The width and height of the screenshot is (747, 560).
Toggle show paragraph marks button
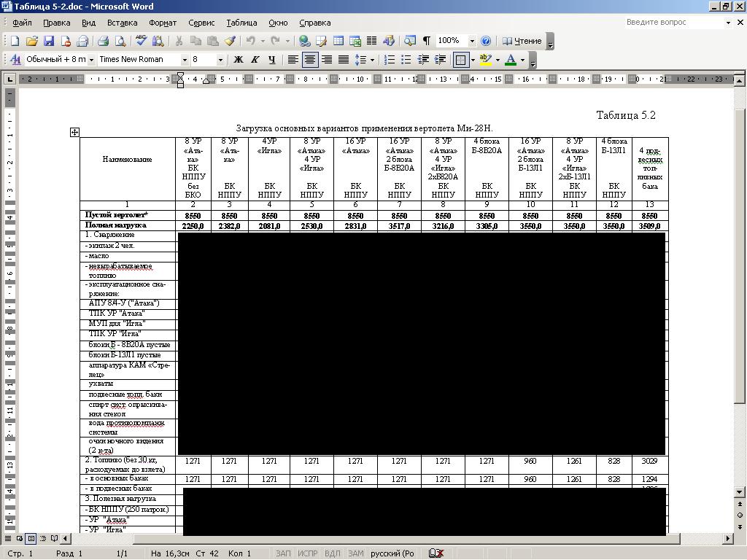tap(426, 41)
